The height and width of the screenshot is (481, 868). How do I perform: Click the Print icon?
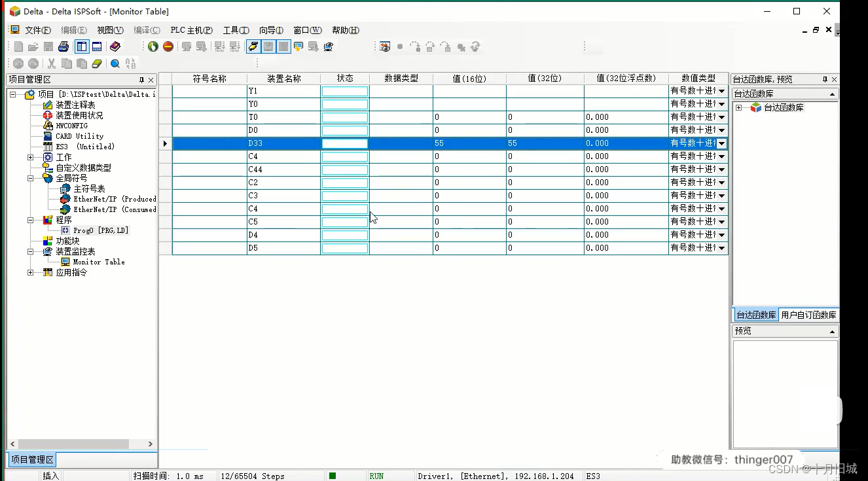63,46
